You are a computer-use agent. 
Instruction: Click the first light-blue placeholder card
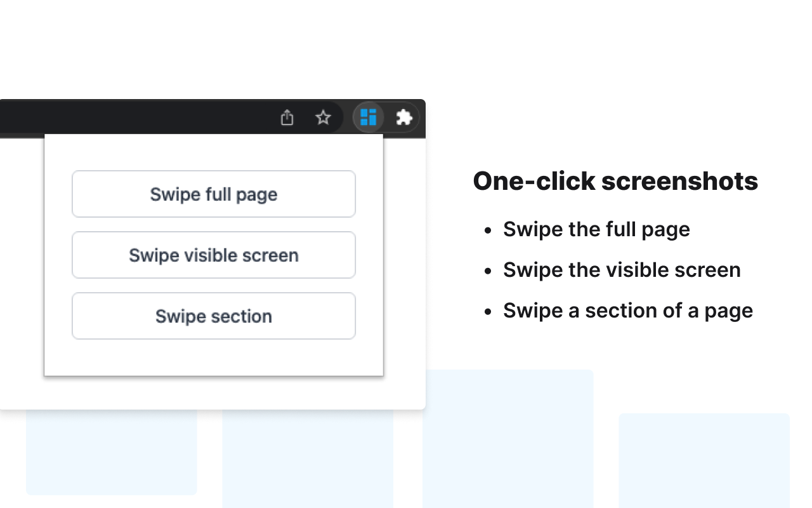tap(111, 454)
